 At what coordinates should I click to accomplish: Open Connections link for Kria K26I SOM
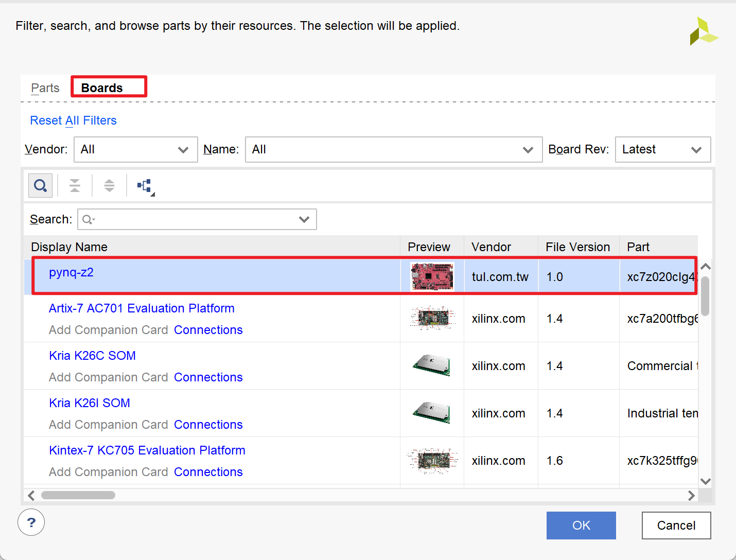pyautogui.click(x=208, y=425)
